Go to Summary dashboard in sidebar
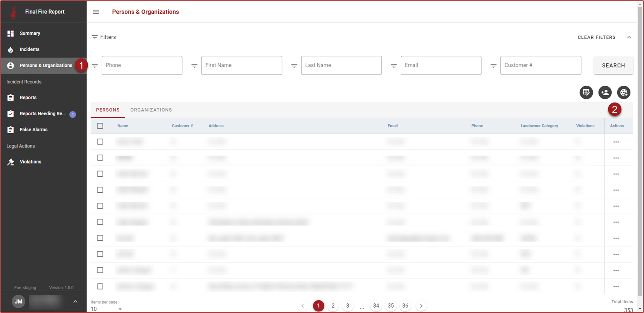Screen dimensions: 644x313 (30, 33)
